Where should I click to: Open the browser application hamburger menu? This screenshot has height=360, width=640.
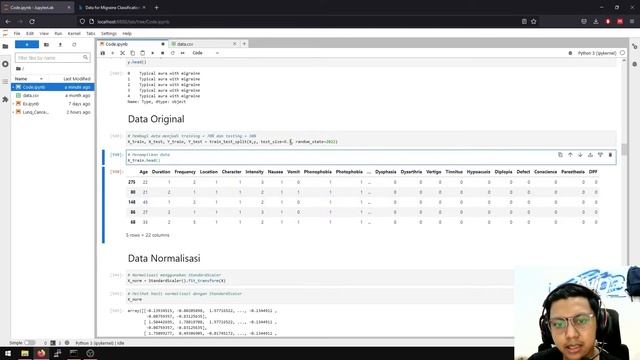tap(632, 21)
